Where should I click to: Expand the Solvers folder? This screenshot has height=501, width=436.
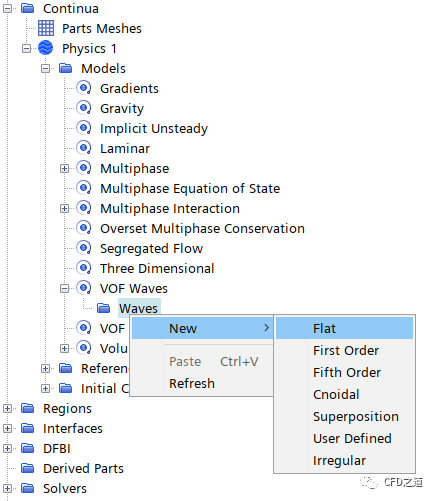pos(7,488)
